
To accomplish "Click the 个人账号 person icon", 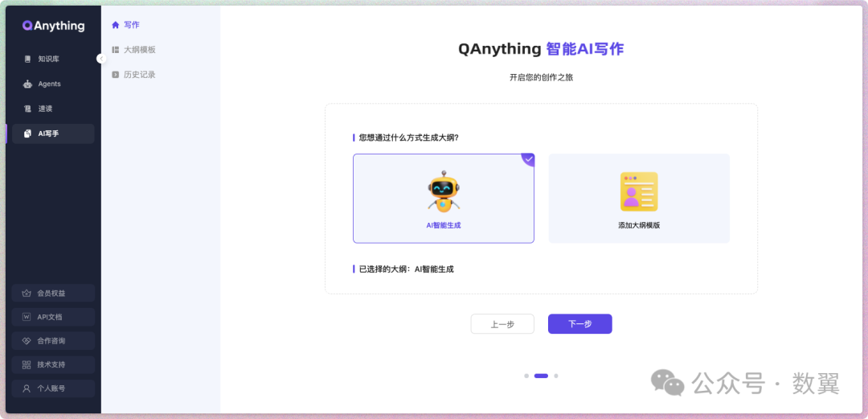I will coord(26,388).
